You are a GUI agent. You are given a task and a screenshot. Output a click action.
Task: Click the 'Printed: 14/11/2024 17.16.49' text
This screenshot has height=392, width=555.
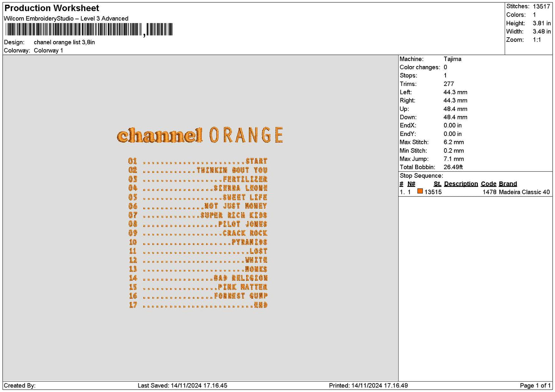[368, 385]
